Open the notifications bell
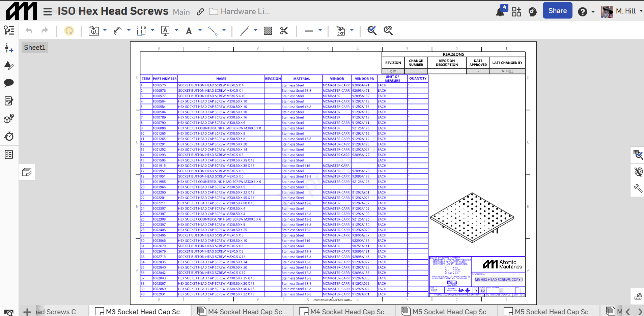644x316 pixels. (501, 11)
